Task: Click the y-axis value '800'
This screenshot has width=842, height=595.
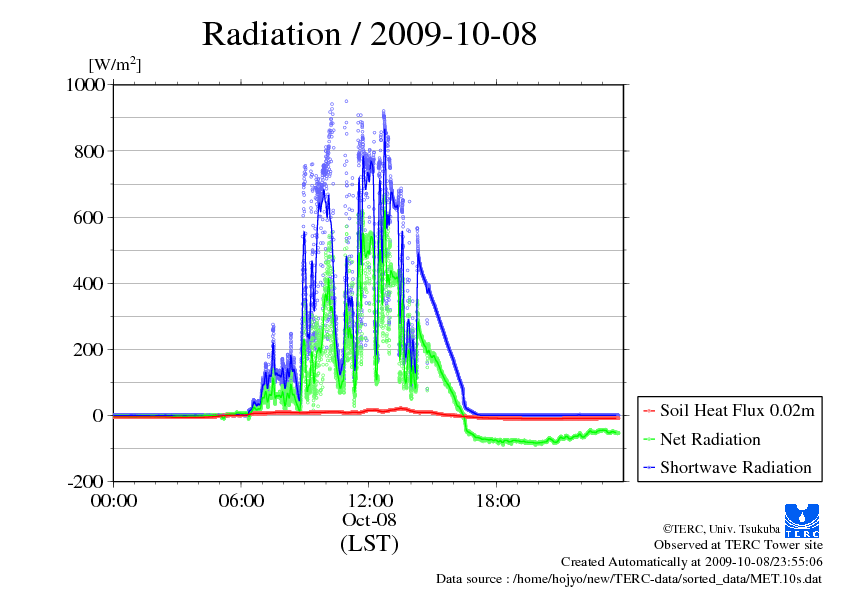Action: pyautogui.click(x=89, y=151)
